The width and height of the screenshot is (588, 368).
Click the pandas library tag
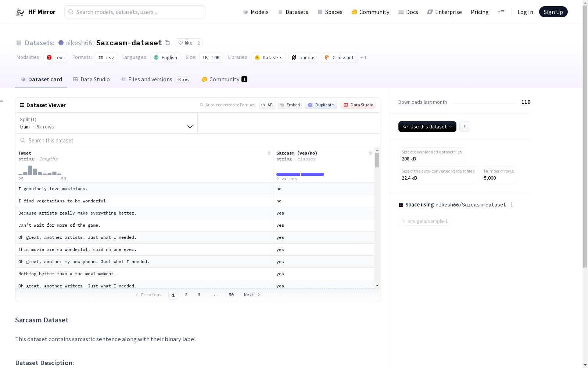[x=304, y=57]
